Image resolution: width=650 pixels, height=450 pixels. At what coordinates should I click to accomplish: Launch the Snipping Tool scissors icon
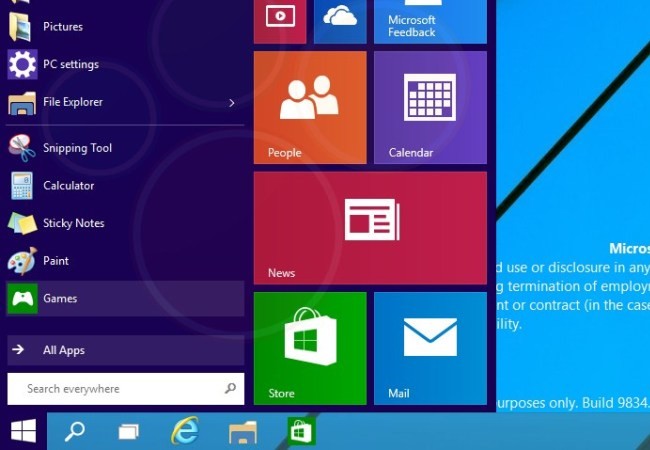pyautogui.click(x=22, y=148)
